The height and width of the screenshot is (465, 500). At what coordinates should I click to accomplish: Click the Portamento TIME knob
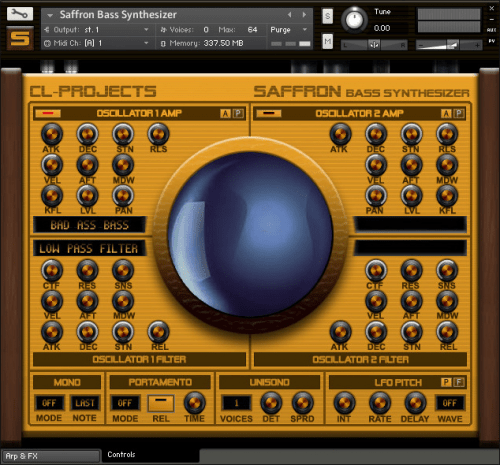195,403
